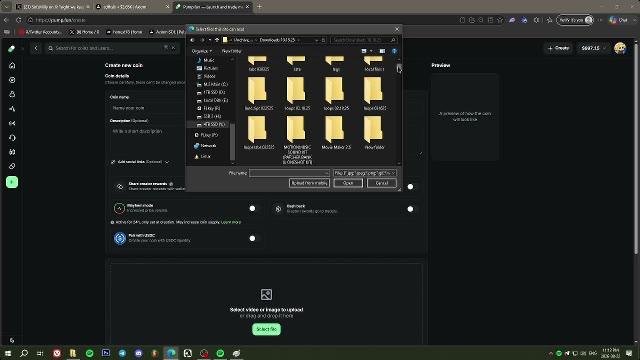The image size is (640, 360).
Task: Select the Pump.fun browser tab
Action: click(x=212, y=7)
